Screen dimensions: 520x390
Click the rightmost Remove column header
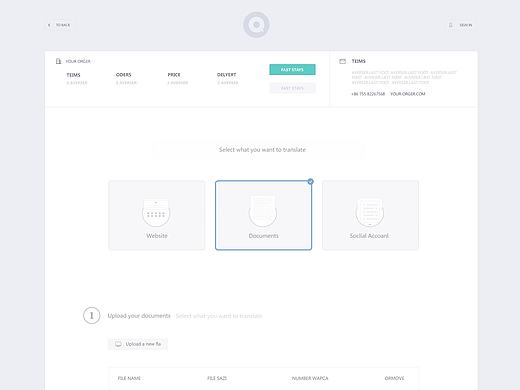click(394, 378)
